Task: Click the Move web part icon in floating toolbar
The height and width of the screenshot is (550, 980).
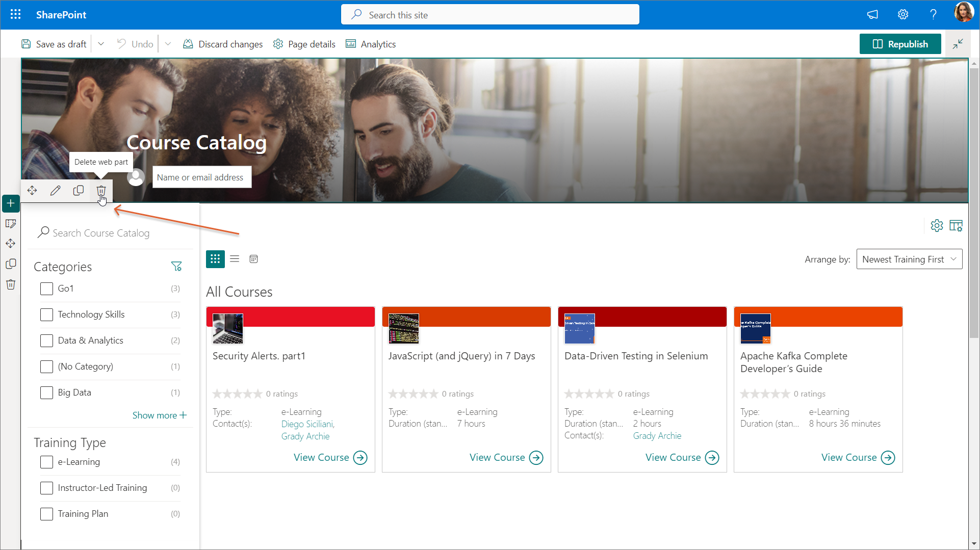Action: coord(32,191)
